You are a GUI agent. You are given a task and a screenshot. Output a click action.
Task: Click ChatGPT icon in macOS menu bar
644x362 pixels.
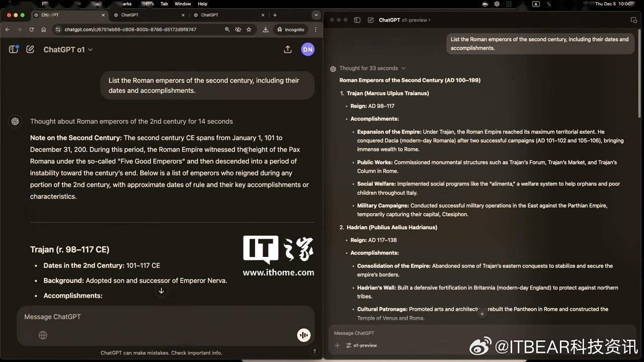(497, 4)
